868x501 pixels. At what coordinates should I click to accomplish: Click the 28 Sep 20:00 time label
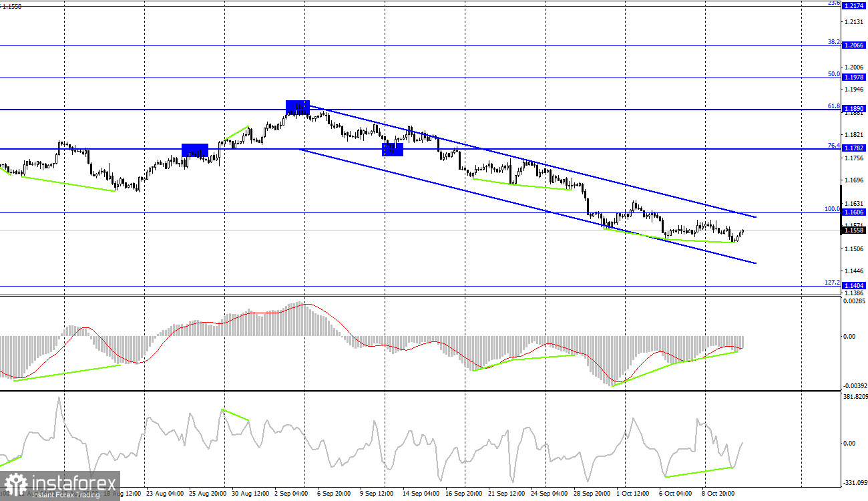pos(593,494)
